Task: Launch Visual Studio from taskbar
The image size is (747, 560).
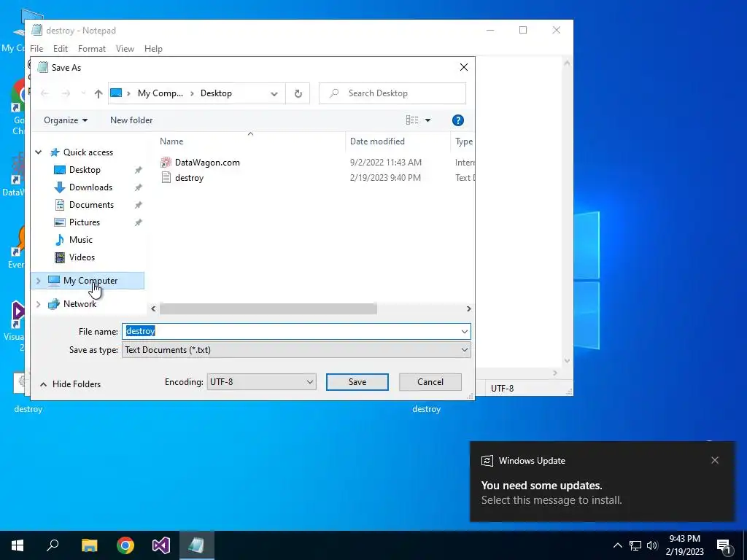Action: 161,545
